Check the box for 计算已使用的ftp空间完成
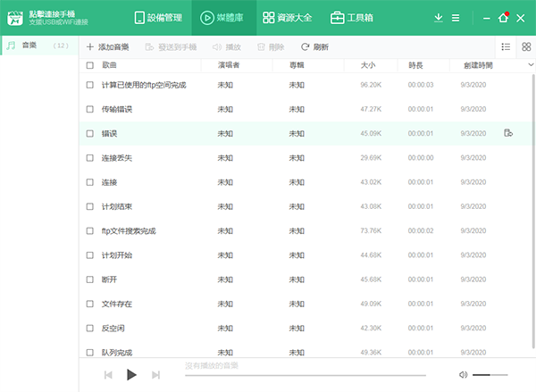This screenshot has width=536, height=392. pyautogui.click(x=90, y=85)
